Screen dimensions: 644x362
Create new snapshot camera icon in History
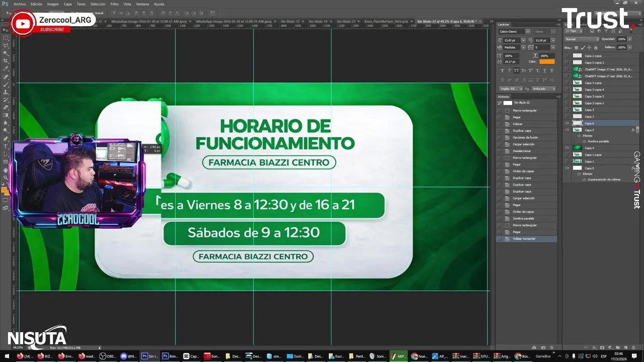543,347
